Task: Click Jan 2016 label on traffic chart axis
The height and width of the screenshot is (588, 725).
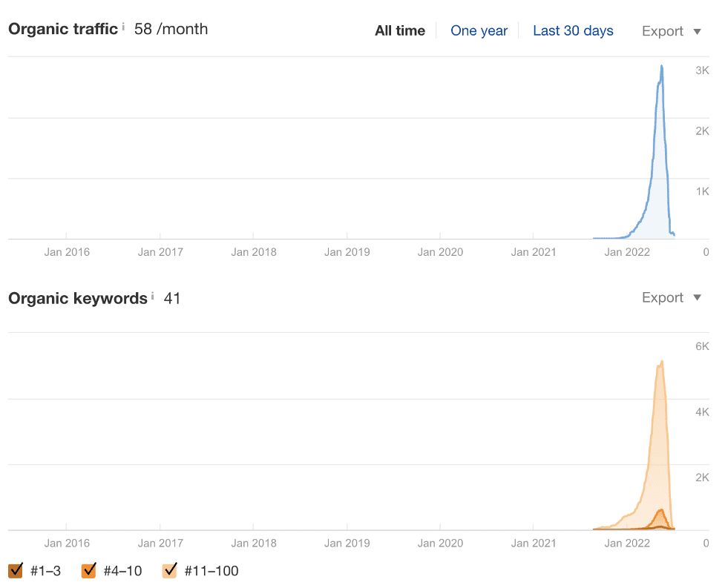Action: 67,252
